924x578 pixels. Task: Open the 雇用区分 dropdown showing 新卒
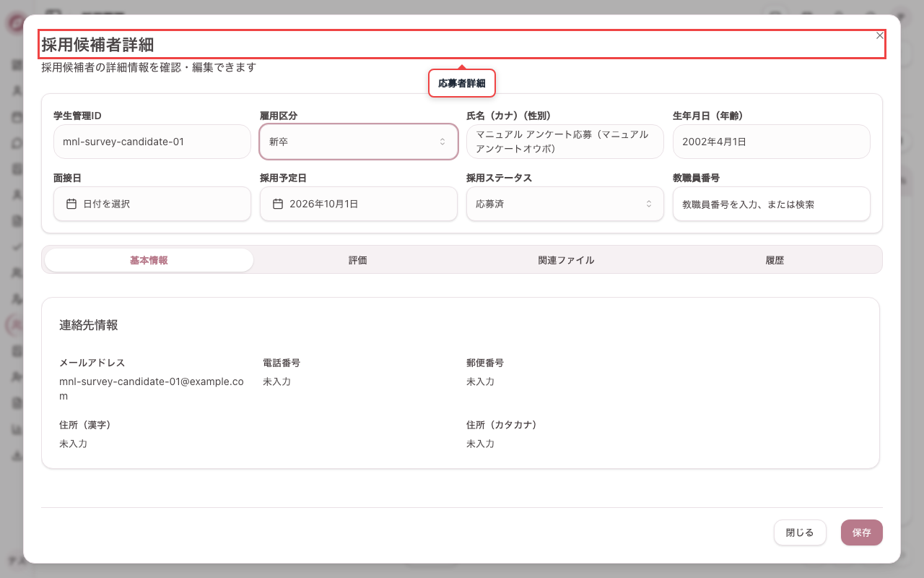click(x=359, y=142)
